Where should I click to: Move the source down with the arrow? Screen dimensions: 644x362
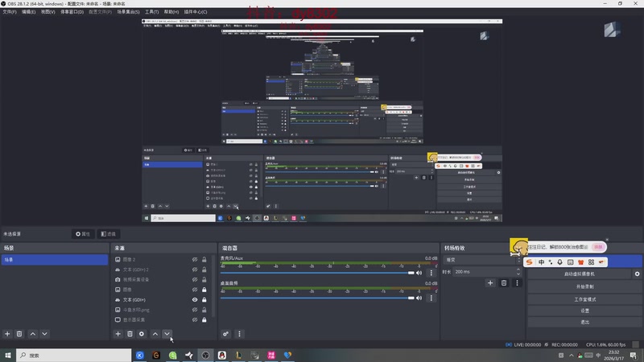click(167, 334)
